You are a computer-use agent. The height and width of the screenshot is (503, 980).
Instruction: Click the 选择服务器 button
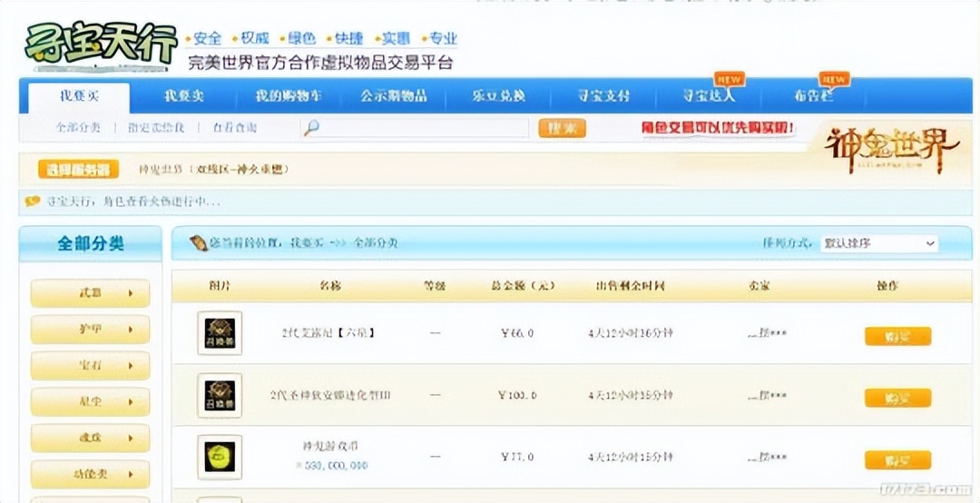(x=78, y=170)
